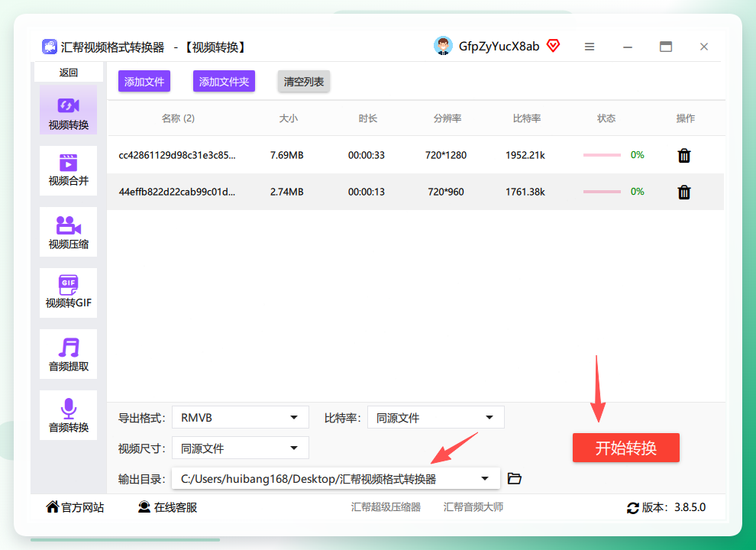Click the 00:00:13 duration cell
Screen dimensions: 756x550
point(367,192)
